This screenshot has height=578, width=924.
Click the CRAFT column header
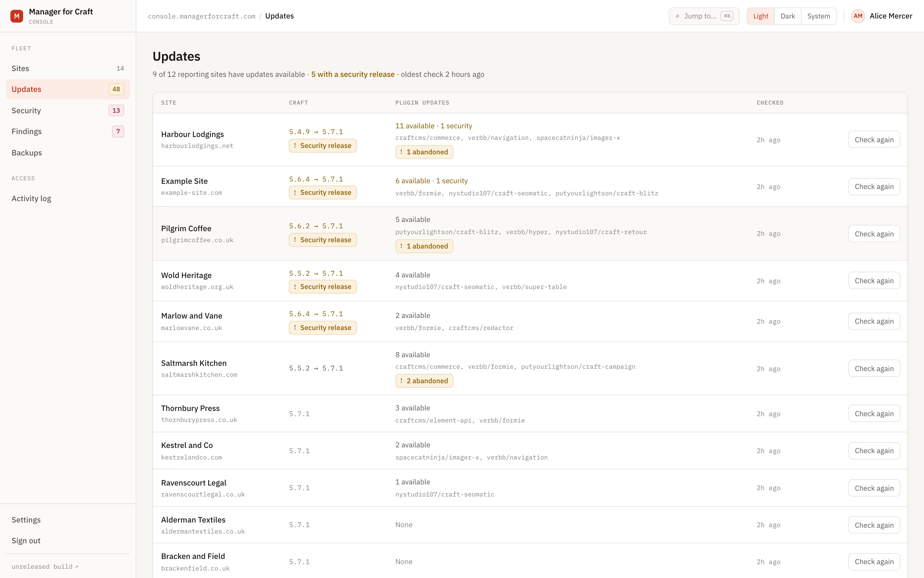[x=298, y=103]
